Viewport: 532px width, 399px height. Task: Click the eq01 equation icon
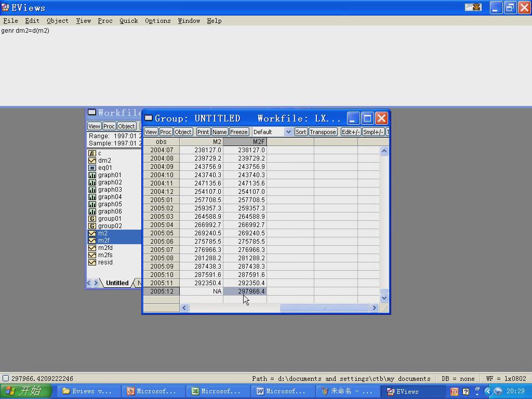click(x=92, y=168)
